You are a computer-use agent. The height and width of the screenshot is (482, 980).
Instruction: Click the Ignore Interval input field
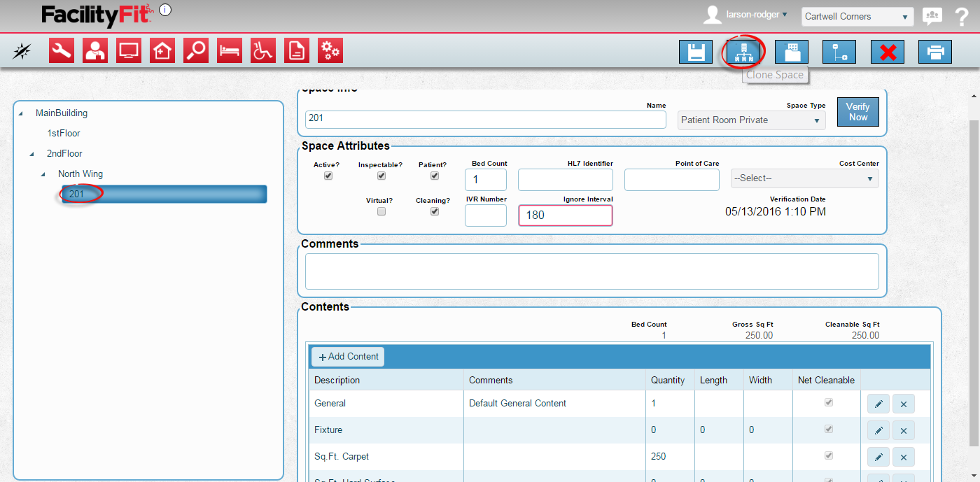565,215
